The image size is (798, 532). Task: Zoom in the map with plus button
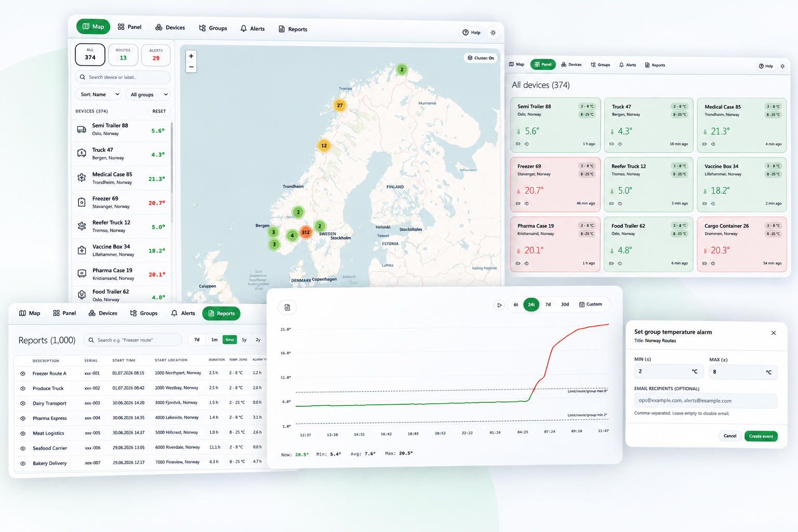(191, 56)
